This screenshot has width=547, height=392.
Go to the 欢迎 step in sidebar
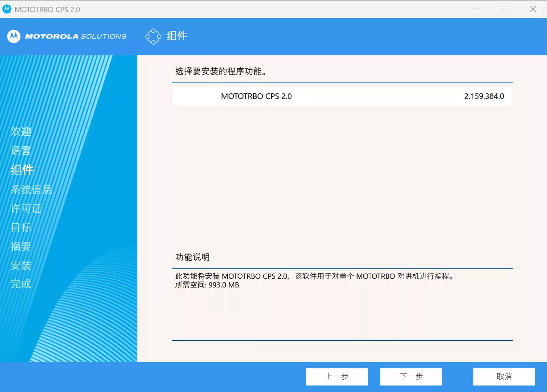(x=21, y=132)
